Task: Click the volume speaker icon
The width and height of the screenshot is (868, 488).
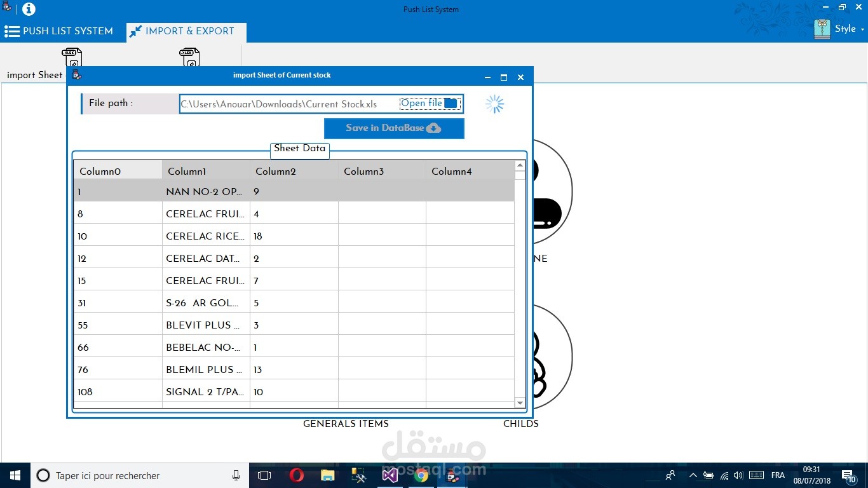Action: pos(738,475)
